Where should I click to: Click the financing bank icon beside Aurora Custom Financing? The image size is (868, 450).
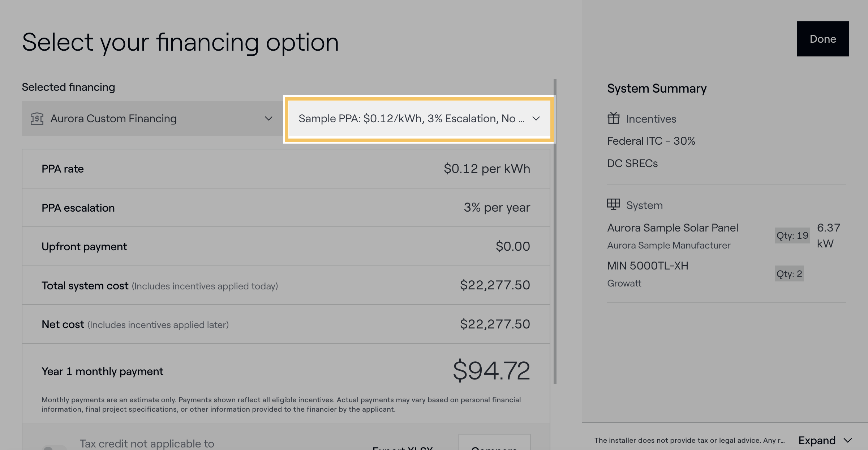pos(37,119)
